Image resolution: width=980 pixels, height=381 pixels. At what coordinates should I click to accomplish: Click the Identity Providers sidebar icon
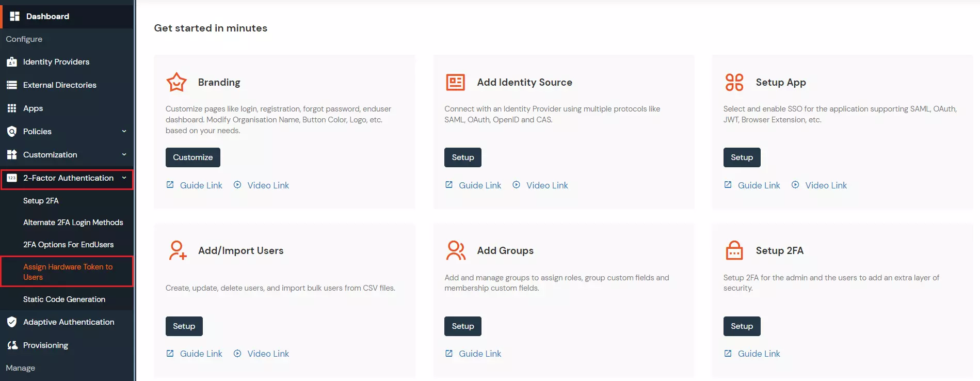point(12,62)
